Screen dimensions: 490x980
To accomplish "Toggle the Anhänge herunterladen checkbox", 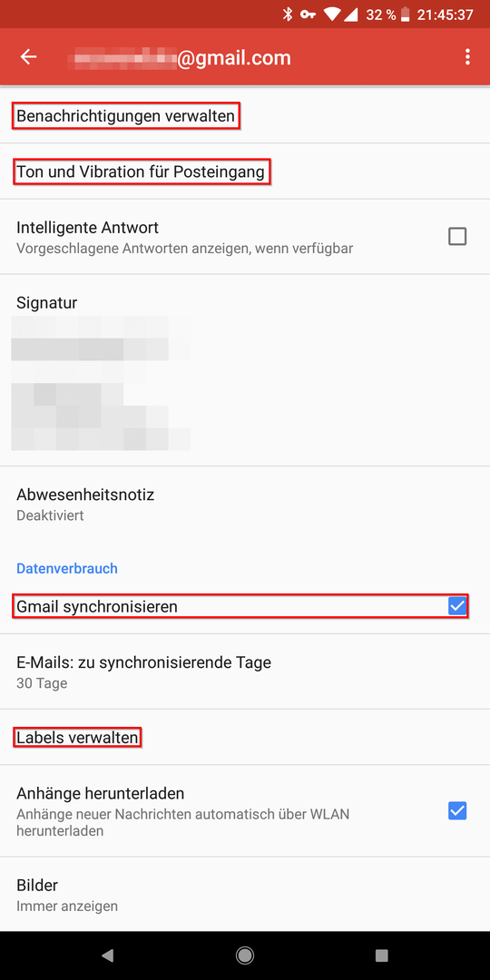I will [x=457, y=810].
